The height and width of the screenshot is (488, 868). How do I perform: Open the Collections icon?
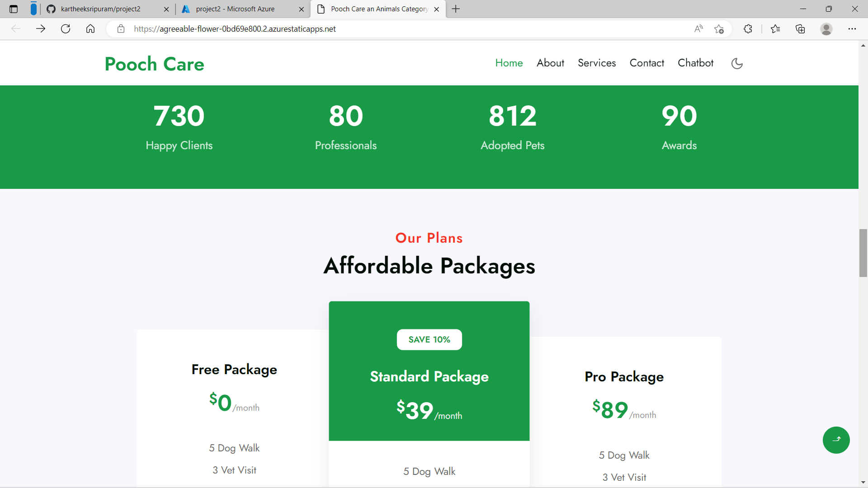tap(800, 29)
